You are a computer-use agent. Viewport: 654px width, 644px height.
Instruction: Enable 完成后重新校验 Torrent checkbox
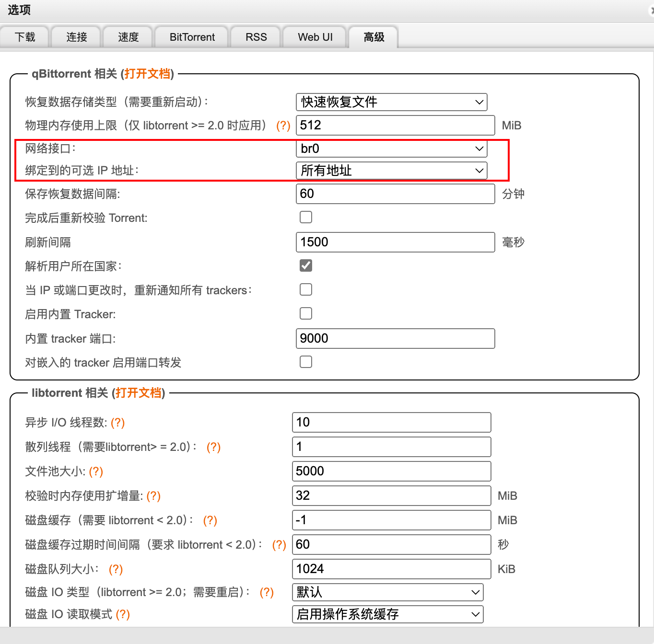(x=306, y=218)
